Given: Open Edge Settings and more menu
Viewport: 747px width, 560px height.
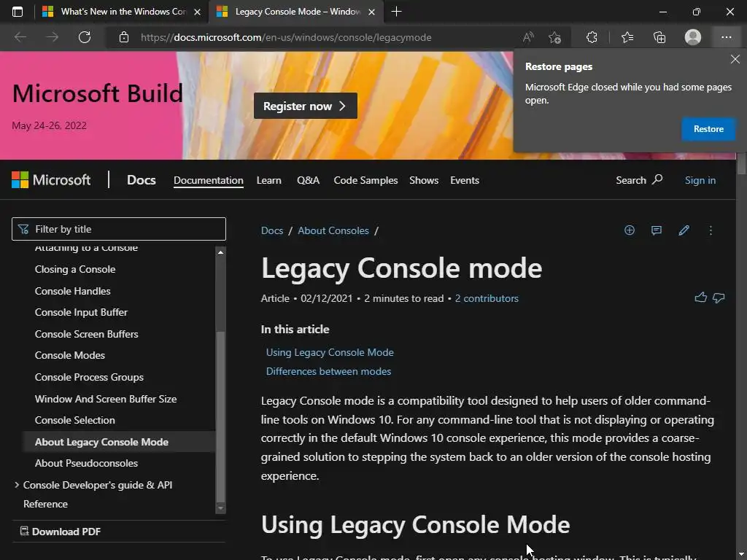Looking at the screenshot, I should (726, 37).
